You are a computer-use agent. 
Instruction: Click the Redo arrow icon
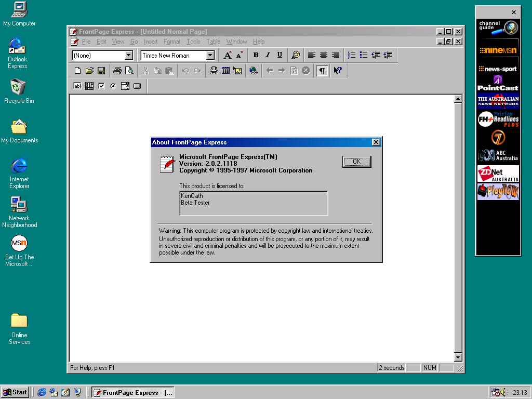(x=197, y=71)
